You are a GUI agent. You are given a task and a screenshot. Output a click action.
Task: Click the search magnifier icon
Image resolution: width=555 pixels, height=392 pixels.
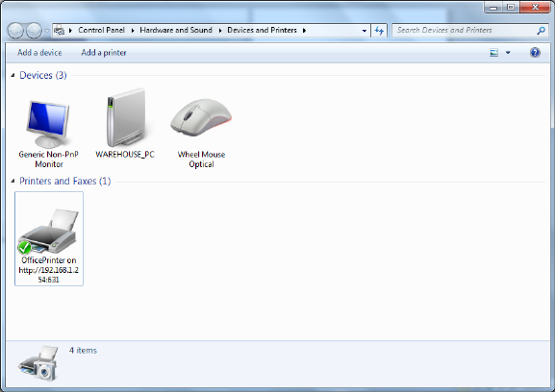pos(541,31)
